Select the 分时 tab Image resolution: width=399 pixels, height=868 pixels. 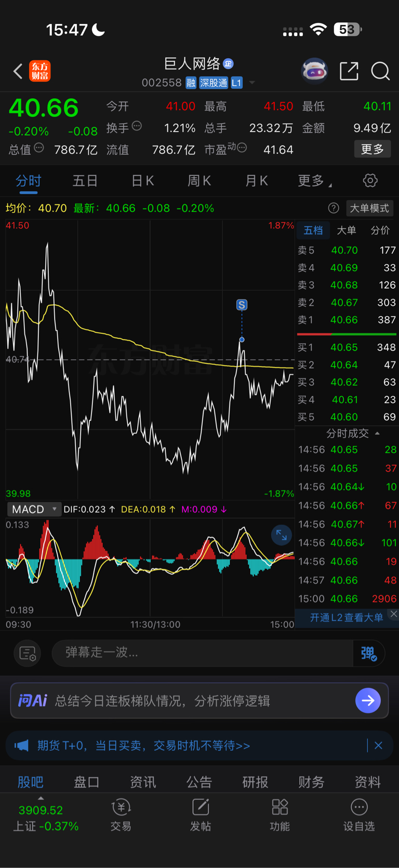[x=29, y=180]
